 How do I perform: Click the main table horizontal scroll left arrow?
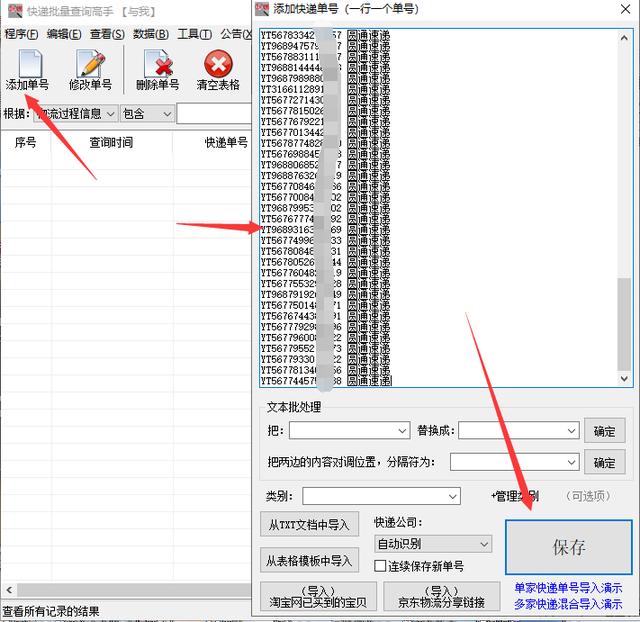9,590
